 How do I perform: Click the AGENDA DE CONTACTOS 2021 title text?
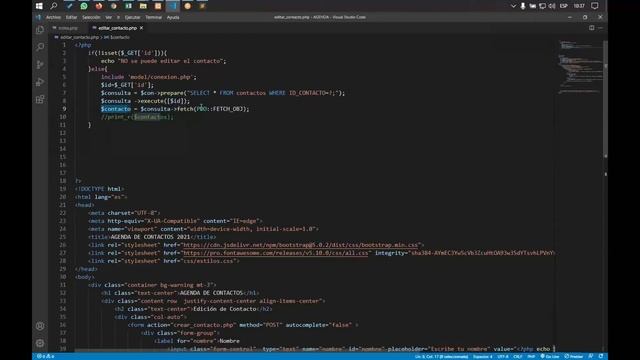click(150, 237)
